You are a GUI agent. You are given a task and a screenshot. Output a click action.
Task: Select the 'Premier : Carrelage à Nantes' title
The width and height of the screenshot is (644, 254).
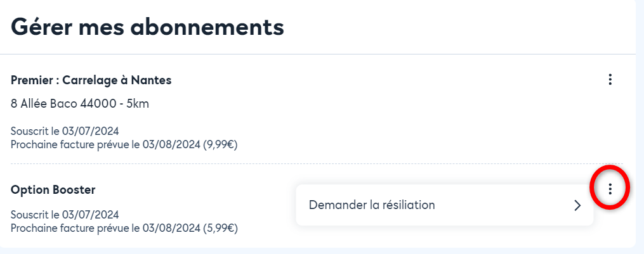click(91, 80)
